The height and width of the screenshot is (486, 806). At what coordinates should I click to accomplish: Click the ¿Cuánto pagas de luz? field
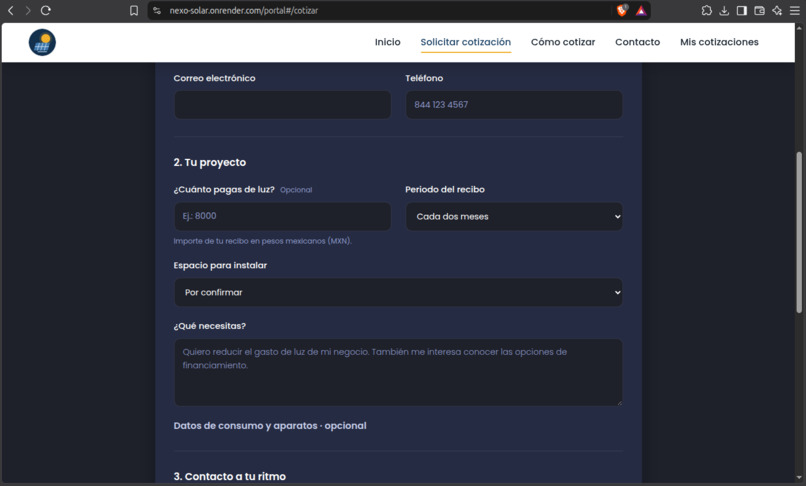point(283,216)
